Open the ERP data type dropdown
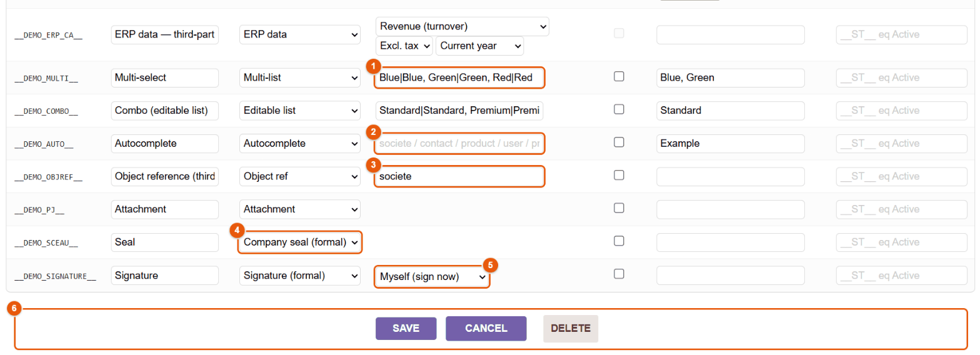Image resolution: width=980 pixels, height=355 pixels. click(300, 34)
